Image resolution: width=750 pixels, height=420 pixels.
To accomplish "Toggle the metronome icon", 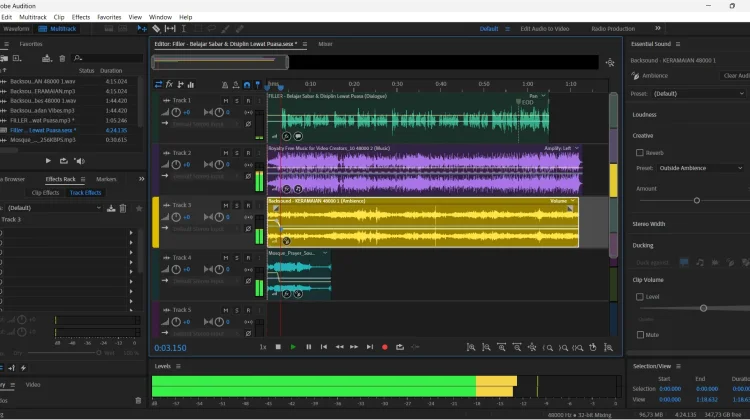I will tap(225, 85).
